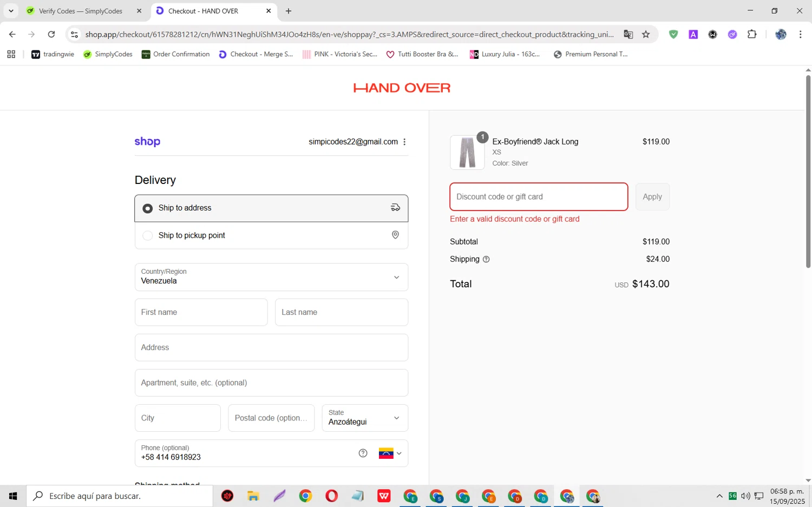Image resolution: width=812 pixels, height=507 pixels.
Task: Open the Premium Personal T... bookmark
Action: (x=591, y=54)
